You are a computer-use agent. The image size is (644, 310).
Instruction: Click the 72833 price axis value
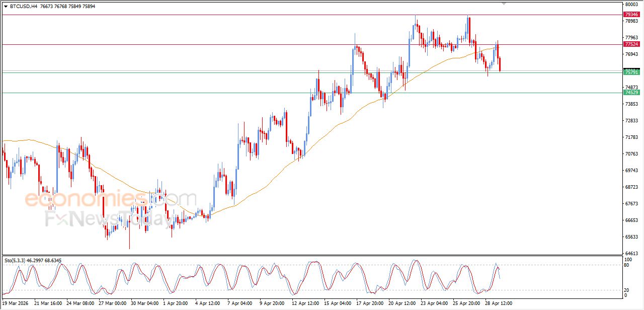[x=631, y=121]
